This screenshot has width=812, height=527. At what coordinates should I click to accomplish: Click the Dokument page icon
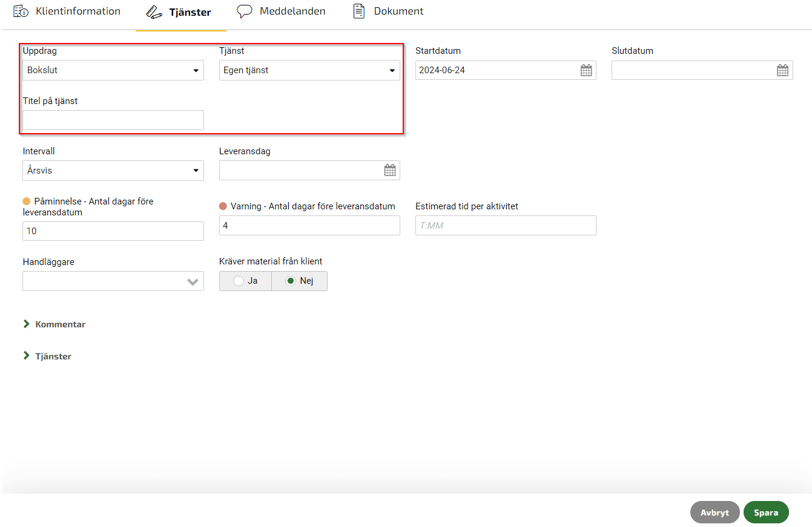[359, 11]
